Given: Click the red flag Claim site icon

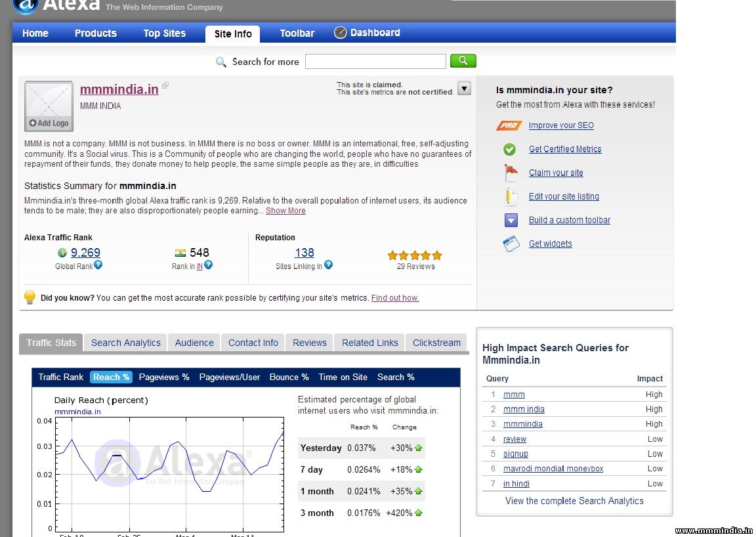Looking at the screenshot, I should coord(511,173).
